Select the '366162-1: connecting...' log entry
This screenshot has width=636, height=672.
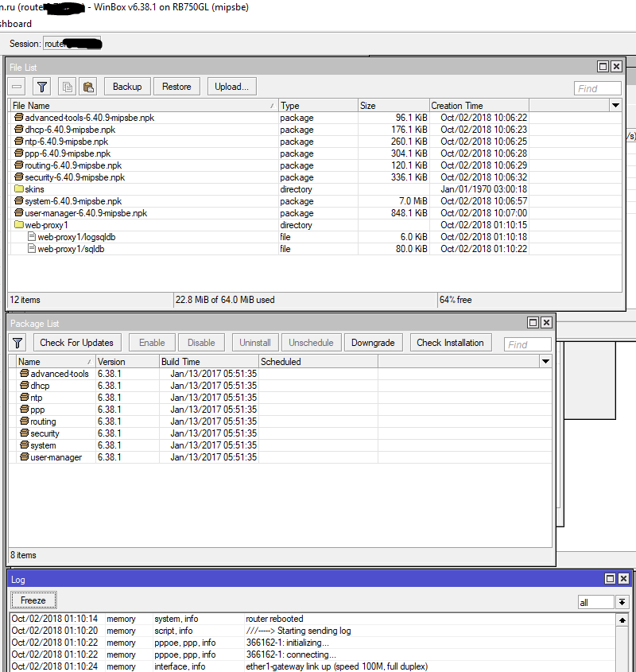(x=312, y=655)
